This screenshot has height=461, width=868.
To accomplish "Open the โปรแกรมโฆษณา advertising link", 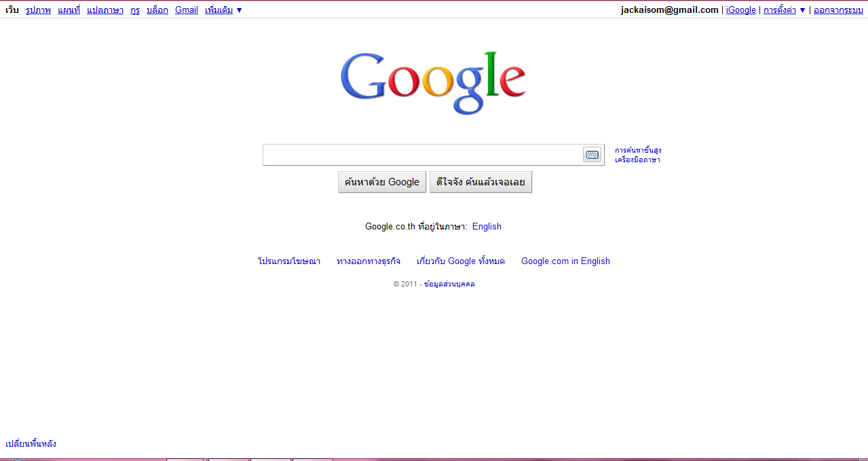I will pyautogui.click(x=289, y=261).
